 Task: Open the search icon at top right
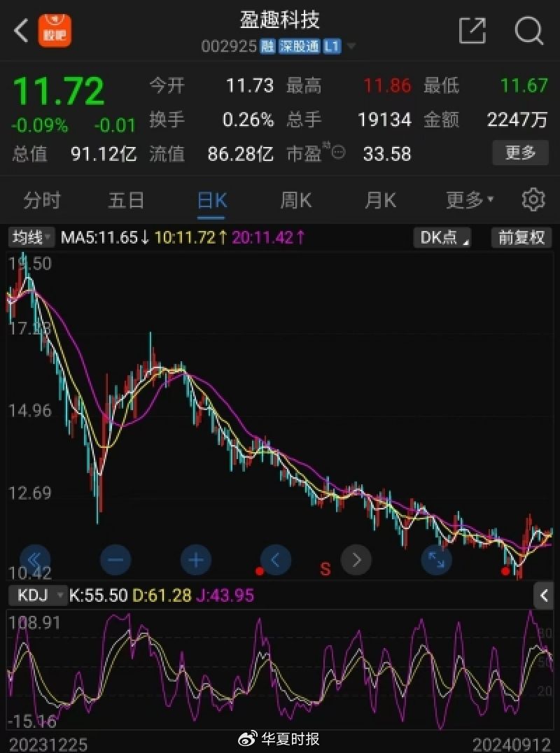click(x=528, y=31)
